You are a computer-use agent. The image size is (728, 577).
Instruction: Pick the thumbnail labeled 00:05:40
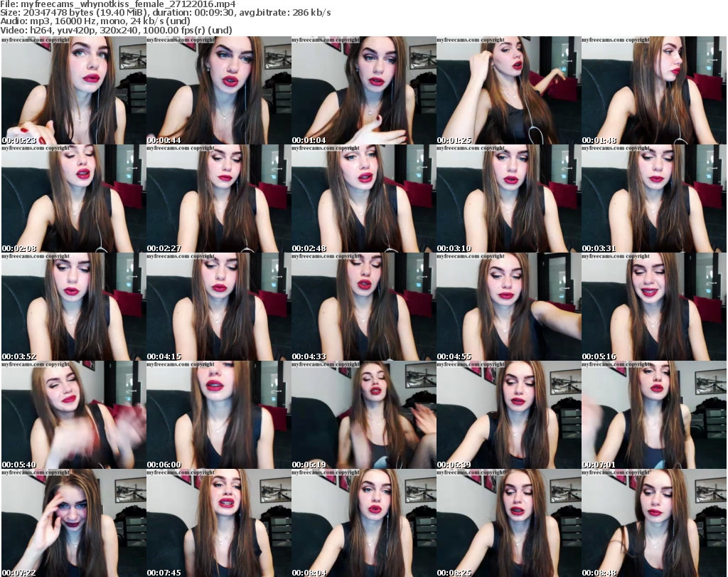coord(73,415)
